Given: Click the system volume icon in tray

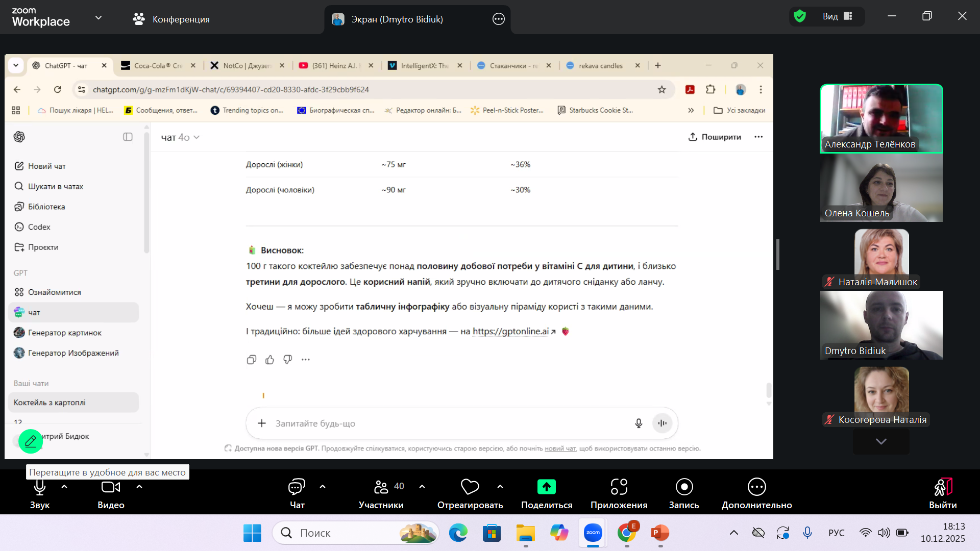Looking at the screenshot, I should click(884, 533).
